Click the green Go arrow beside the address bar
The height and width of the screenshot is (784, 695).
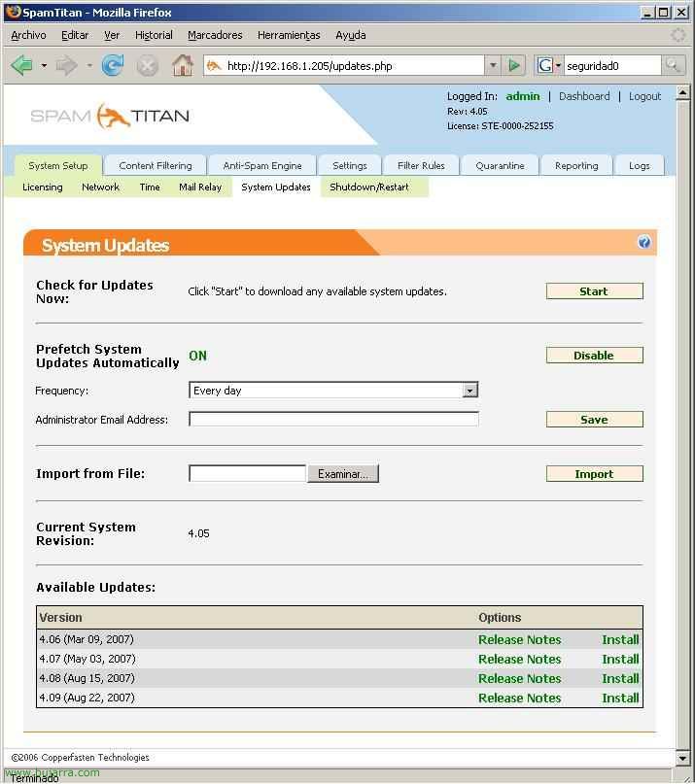click(514, 65)
